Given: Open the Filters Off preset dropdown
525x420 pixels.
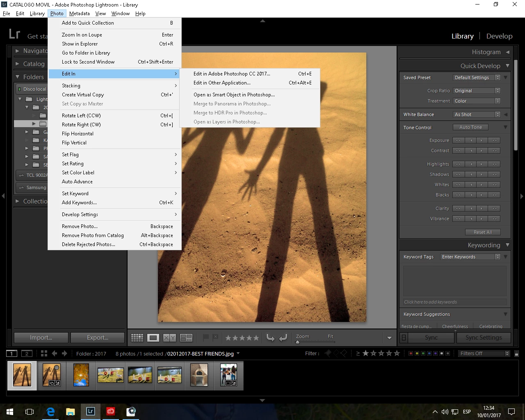Looking at the screenshot, I should coord(484,354).
